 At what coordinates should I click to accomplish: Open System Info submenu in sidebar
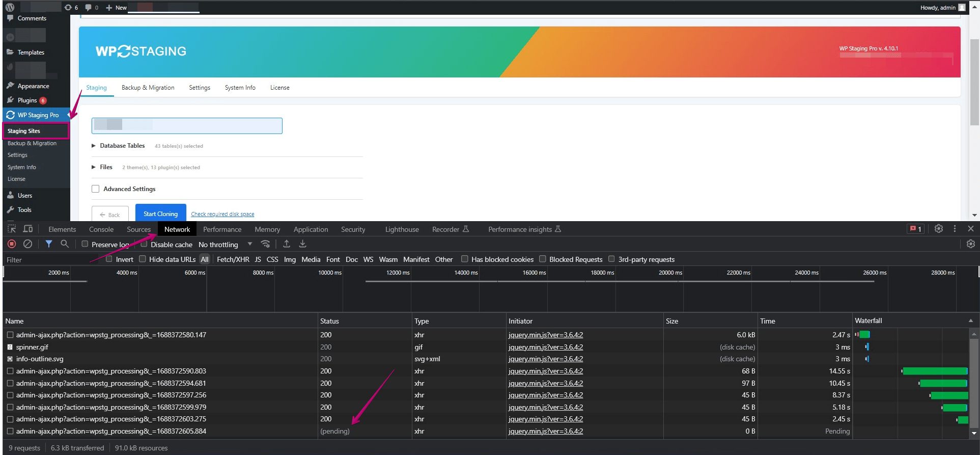21,167
